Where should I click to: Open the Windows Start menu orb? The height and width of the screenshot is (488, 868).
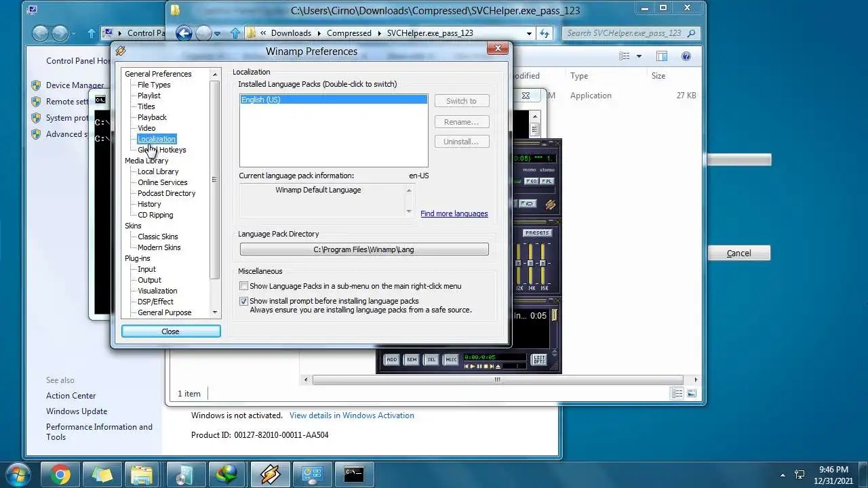(x=18, y=474)
